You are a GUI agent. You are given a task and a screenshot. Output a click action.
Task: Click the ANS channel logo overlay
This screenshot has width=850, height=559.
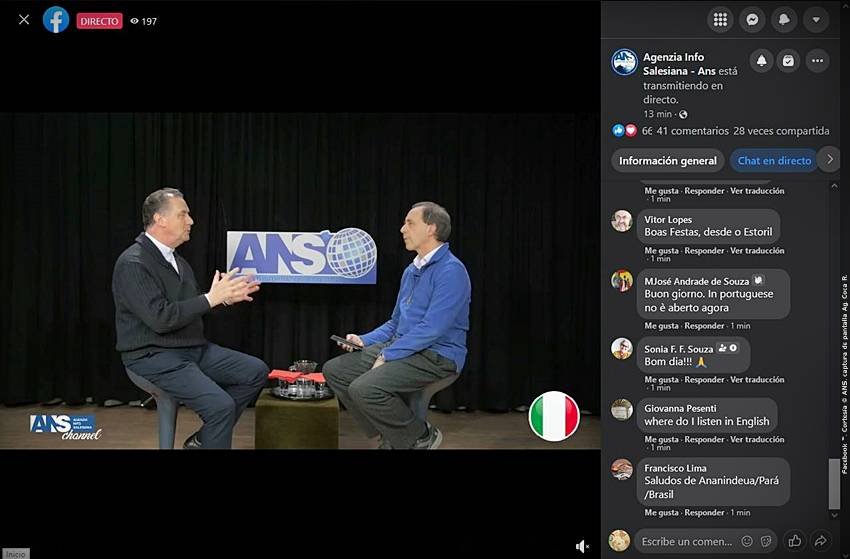[x=65, y=427]
